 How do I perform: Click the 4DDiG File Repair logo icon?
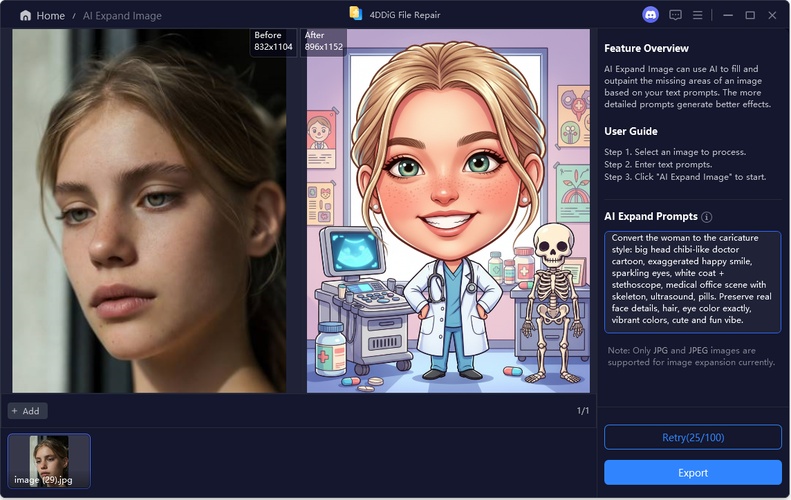[356, 14]
